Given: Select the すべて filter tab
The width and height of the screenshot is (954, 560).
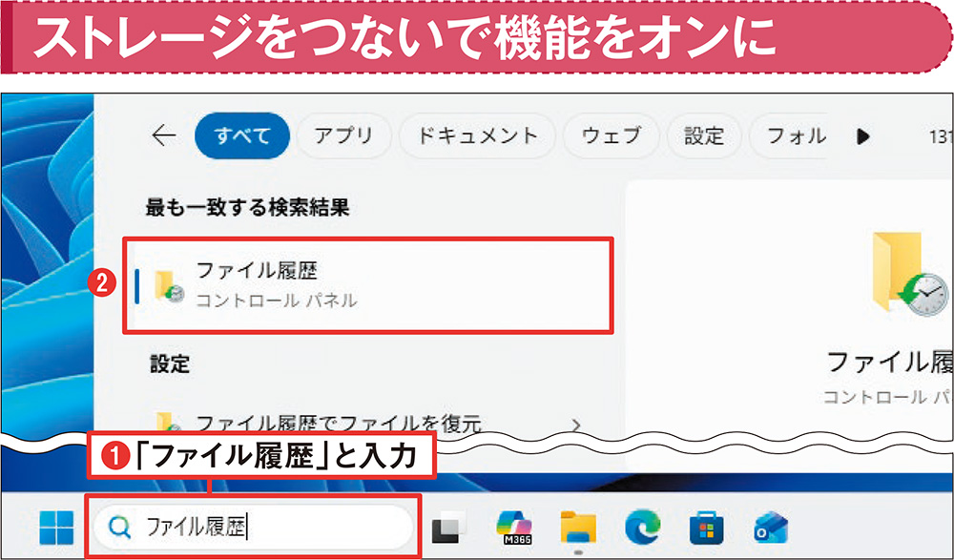Looking at the screenshot, I should click(242, 135).
